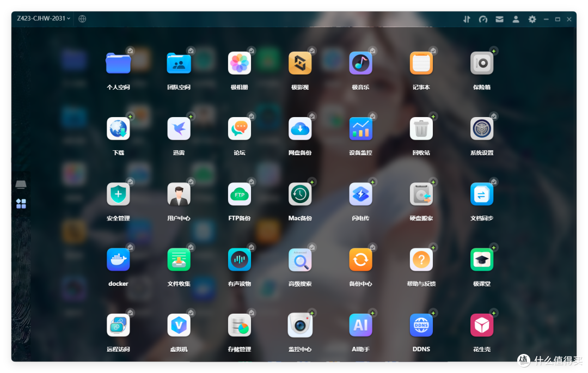Open the settings gear in title bar
The height and width of the screenshot is (373, 588).
click(x=532, y=19)
